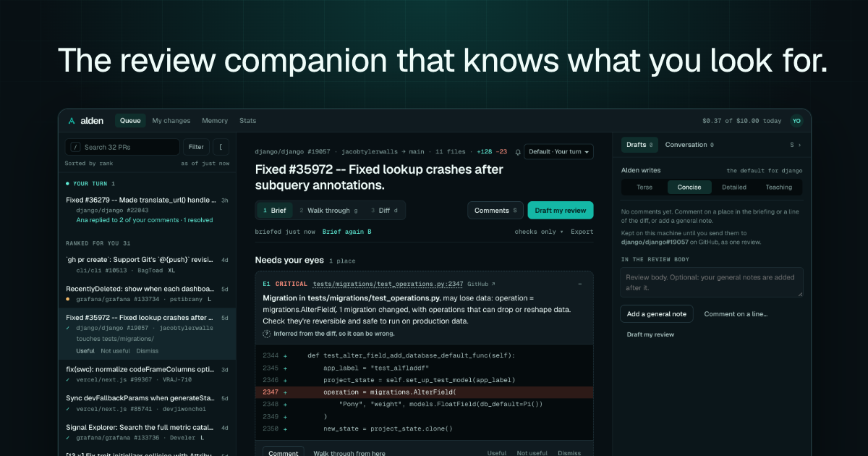The height and width of the screenshot is (456, 868).
Task: Pick the Teaching writing style
Action: (779, 187)
